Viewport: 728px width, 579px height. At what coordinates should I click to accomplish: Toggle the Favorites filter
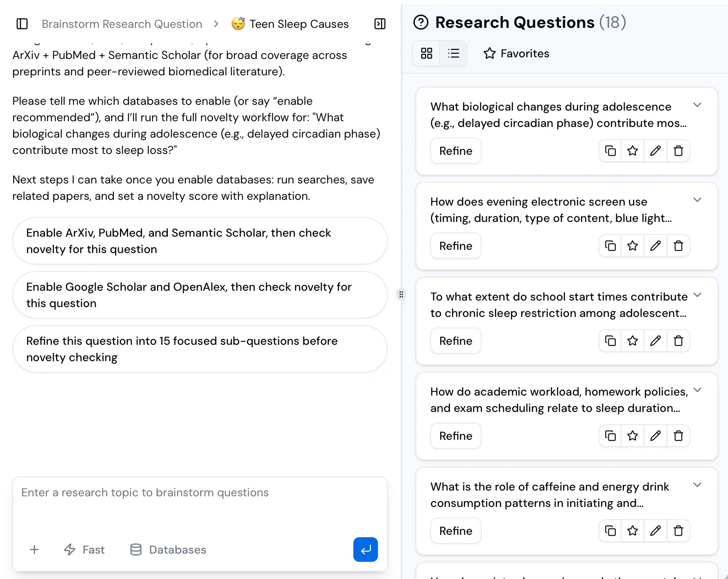(x=516, y=54)
